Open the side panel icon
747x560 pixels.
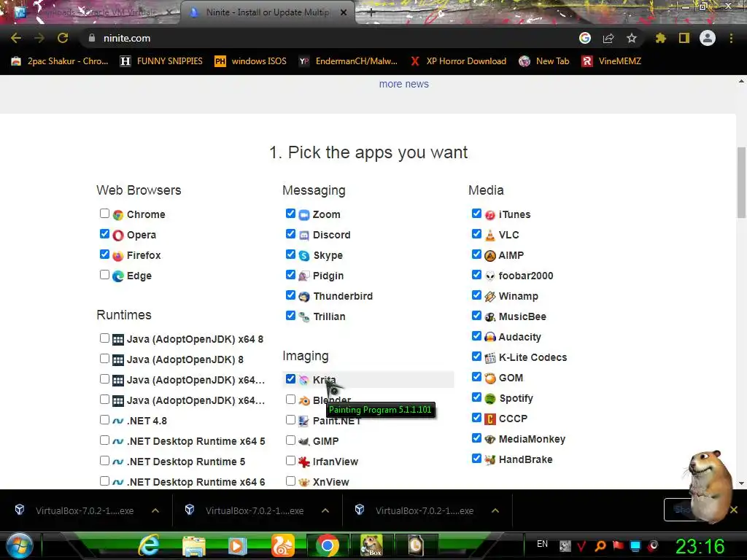(x=684, y=38)
